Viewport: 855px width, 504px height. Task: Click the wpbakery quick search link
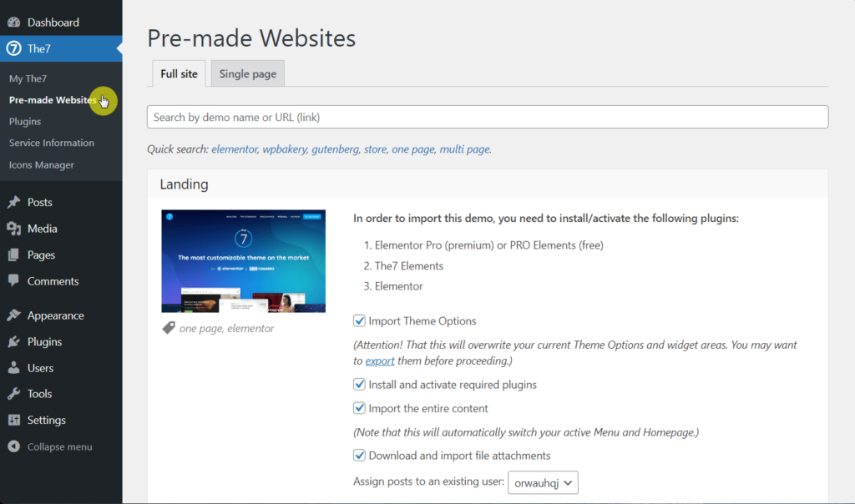pos(285,149)
